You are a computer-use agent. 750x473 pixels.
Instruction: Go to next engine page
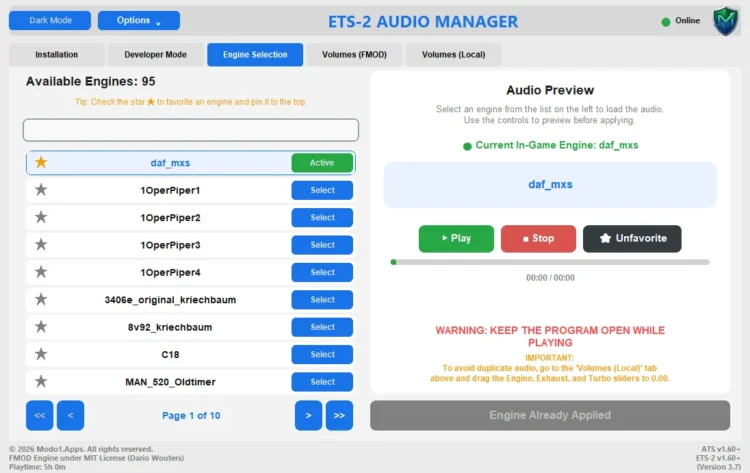click(x=309, y=415)
